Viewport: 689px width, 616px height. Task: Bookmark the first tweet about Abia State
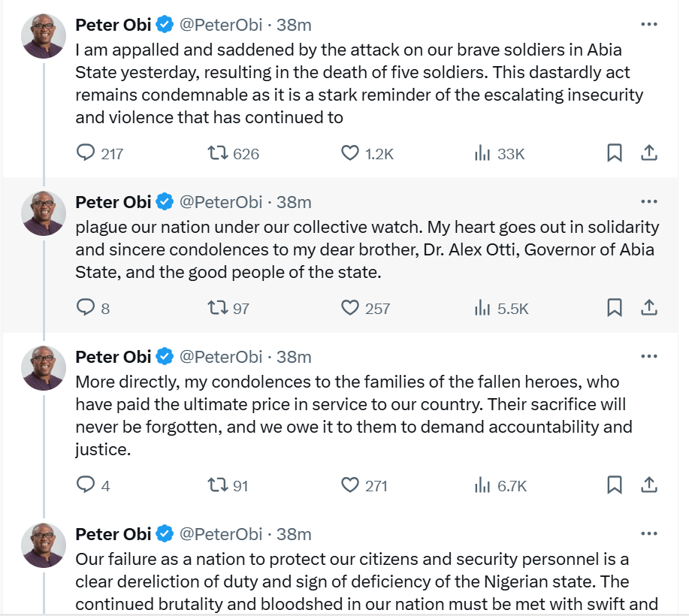tap(615, 153)
